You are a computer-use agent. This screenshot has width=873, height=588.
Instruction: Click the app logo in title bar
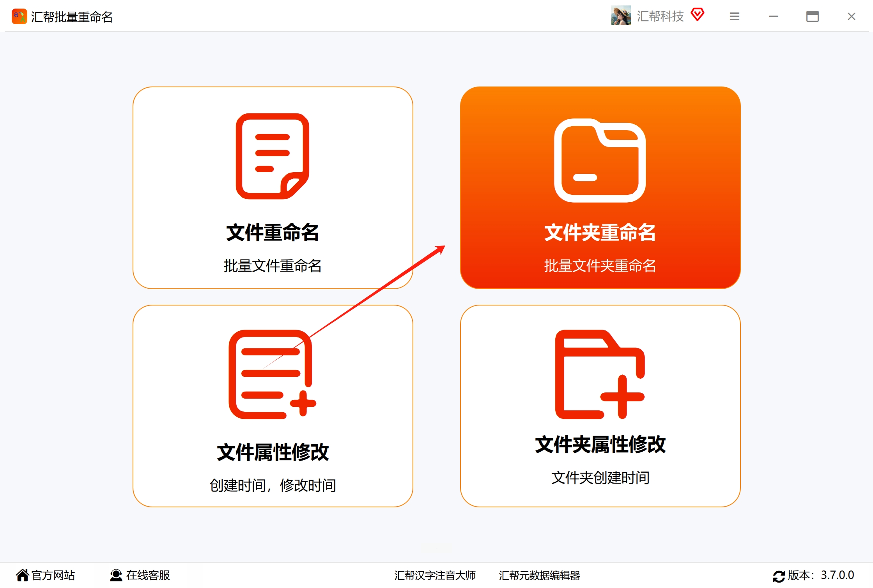pos(19,17)
